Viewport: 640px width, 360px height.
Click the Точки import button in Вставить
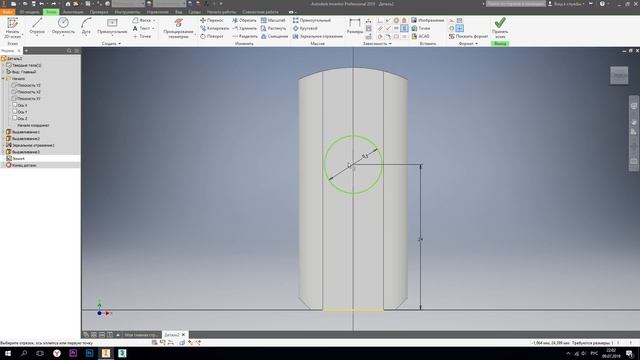click(420, 28)
